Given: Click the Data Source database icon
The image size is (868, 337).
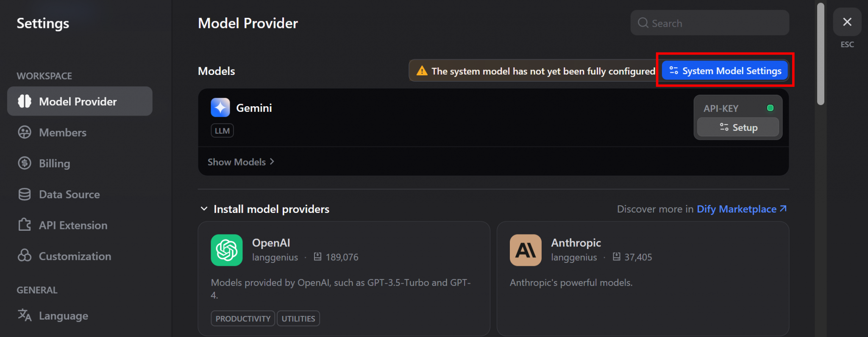Looking at the screenshot, I should 25,194.
